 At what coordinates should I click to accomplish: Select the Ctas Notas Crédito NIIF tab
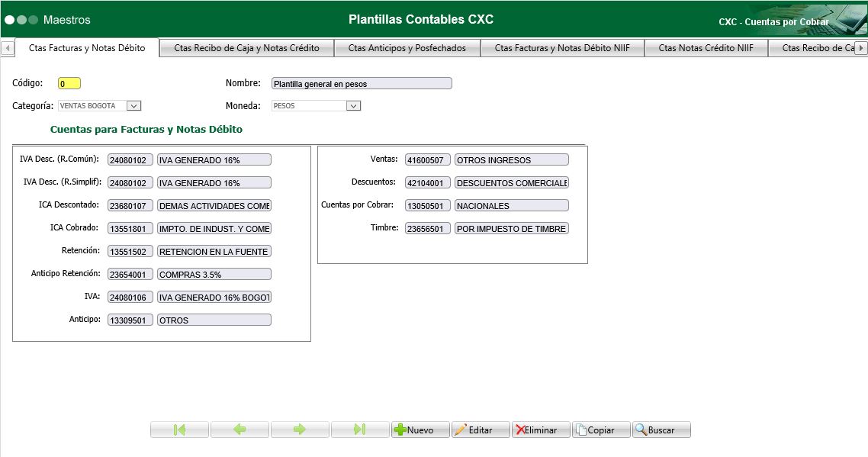pos(706,48)
